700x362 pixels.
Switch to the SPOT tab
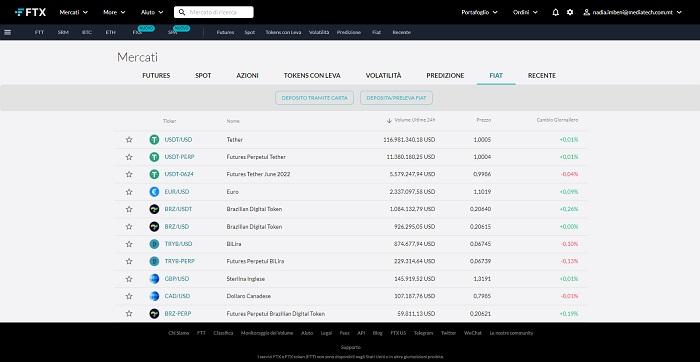click(x=203, y=76)
